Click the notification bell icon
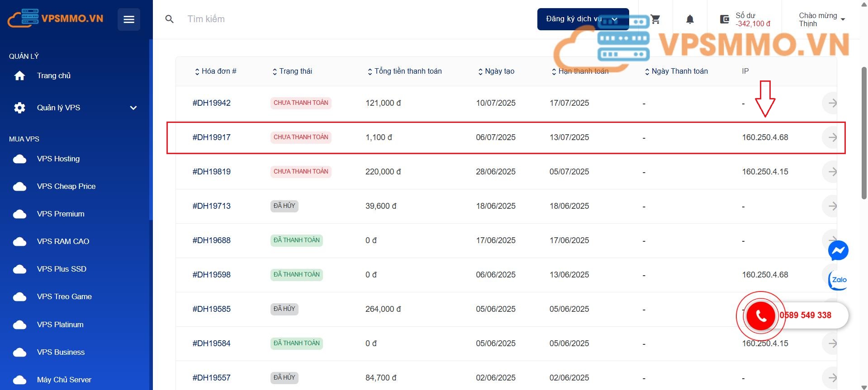Viewport: 868px width, 390px height. pos(690,19)
